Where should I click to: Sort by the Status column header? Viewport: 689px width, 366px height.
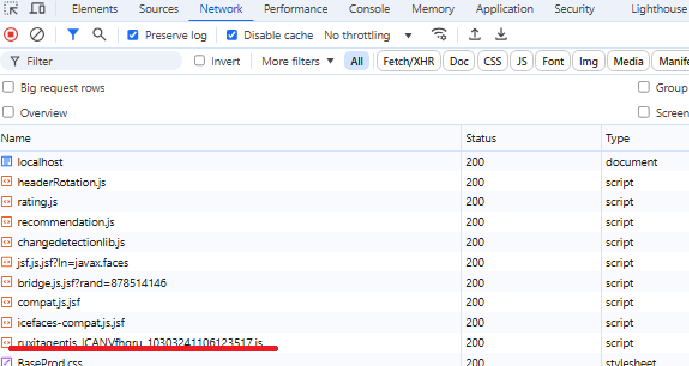click(531, 138)
